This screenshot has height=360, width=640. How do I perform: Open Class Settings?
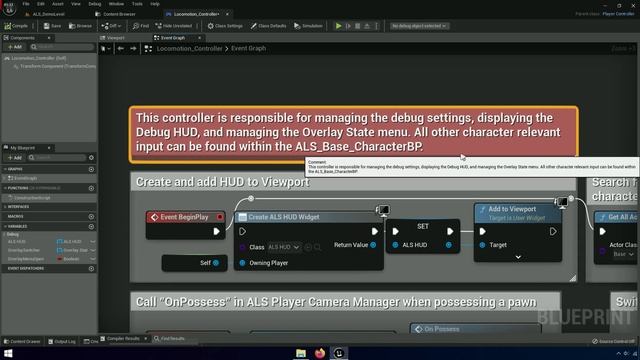click(x=225, y=26)
